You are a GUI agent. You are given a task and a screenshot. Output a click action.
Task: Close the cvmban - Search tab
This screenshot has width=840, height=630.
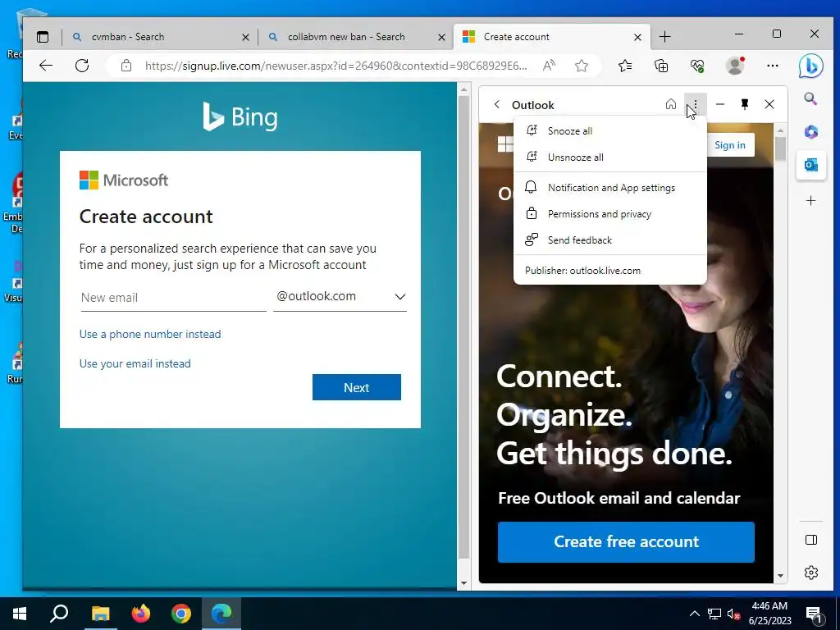pos(245,37)
